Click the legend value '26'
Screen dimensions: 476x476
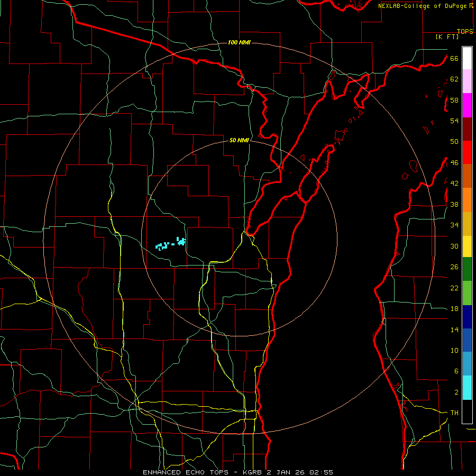tap(454, 267)
